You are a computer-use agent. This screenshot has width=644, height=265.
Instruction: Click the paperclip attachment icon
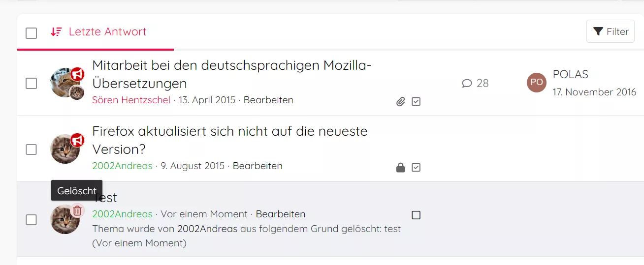tap(401, 102)
